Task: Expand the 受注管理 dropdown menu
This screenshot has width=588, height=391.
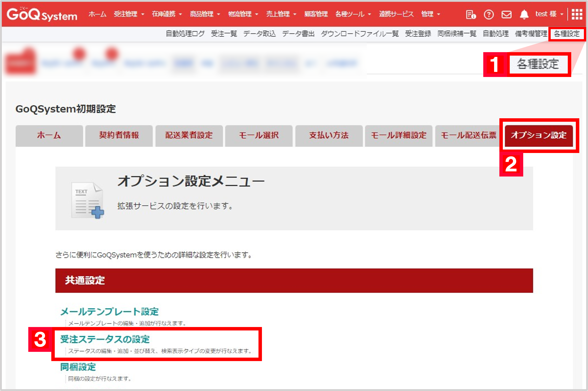Action: 129,14
